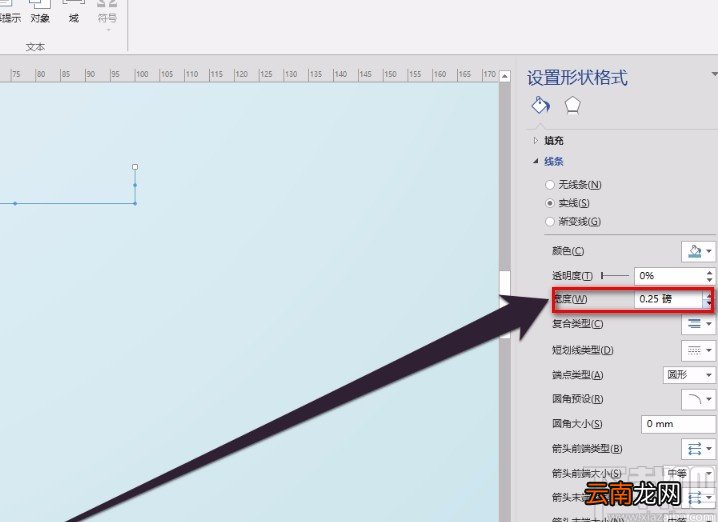Open the 圆角预设(R) dropdown
The height and width of the screenshot is (522, 718).
(698, 399)
